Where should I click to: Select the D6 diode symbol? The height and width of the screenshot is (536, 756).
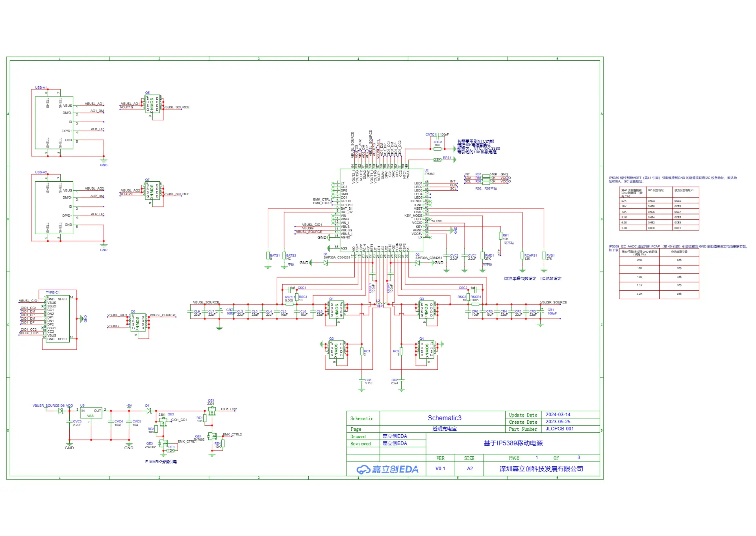(x=61, y=411)
